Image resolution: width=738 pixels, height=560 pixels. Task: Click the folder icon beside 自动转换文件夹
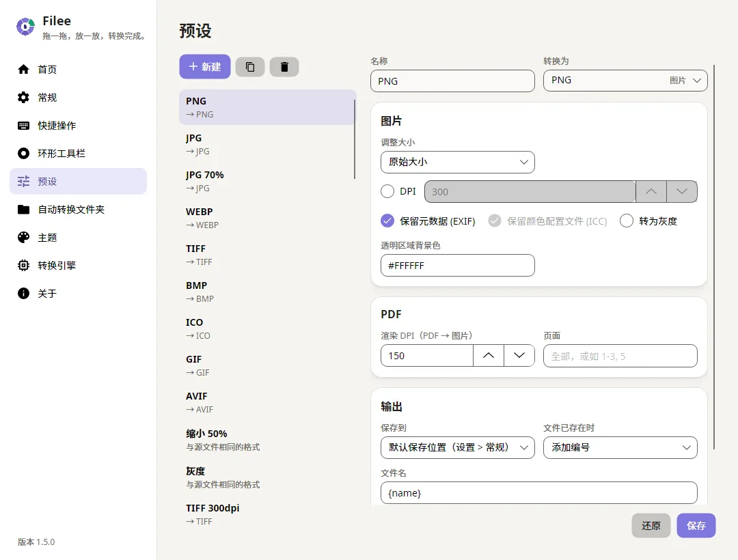[x=23, y=209]
